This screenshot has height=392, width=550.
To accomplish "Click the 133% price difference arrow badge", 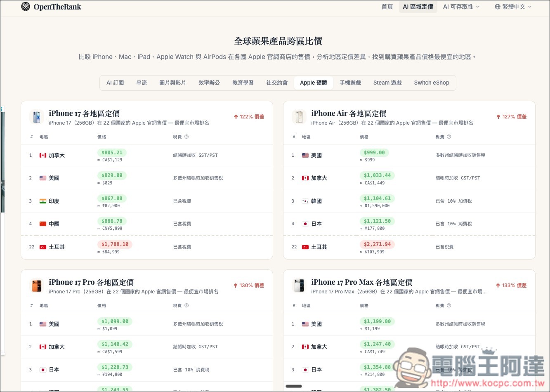I will [x=511, y=286].
